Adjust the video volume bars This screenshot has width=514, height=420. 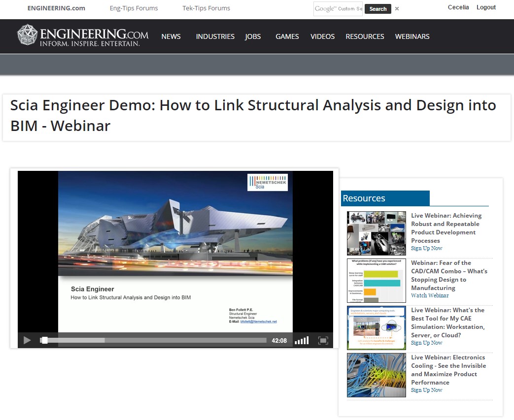(302, 340)
